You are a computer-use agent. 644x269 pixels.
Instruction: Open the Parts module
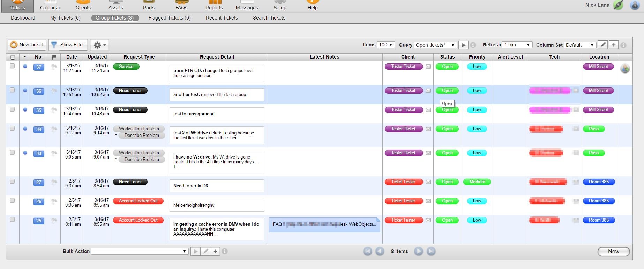pos(149,6)
